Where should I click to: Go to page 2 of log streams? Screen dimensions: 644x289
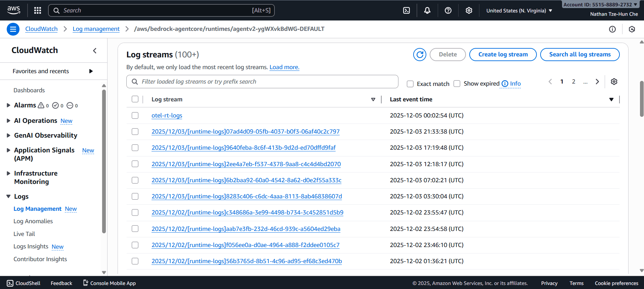pos(573,82)
